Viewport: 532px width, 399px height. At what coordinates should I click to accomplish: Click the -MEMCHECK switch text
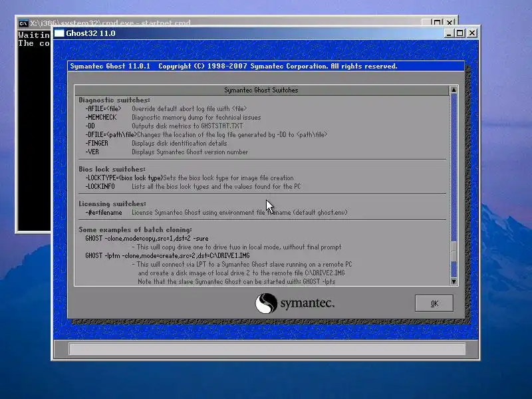[x=101, y=118]
